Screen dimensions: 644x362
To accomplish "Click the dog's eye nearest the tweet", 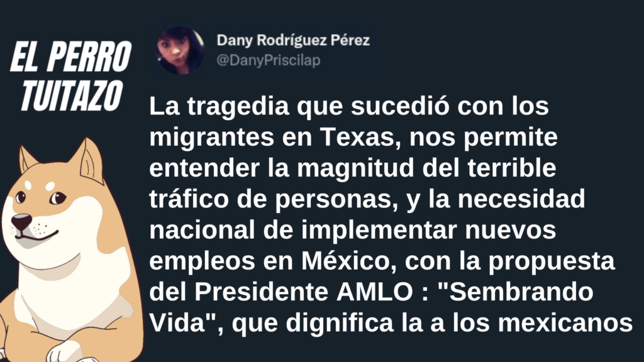I will coord(57,198).
